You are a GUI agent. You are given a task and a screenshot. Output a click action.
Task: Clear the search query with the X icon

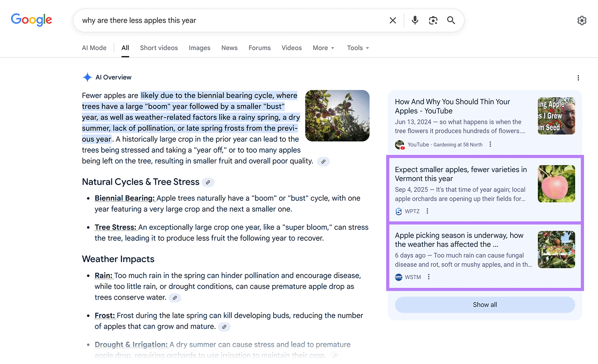coord(392,21)
